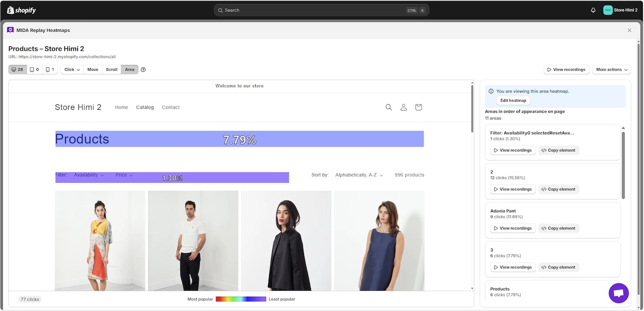View recordings for Adania Pant area
The height and width of the screenshot is (311, 644).
click(x=512, y=229)
